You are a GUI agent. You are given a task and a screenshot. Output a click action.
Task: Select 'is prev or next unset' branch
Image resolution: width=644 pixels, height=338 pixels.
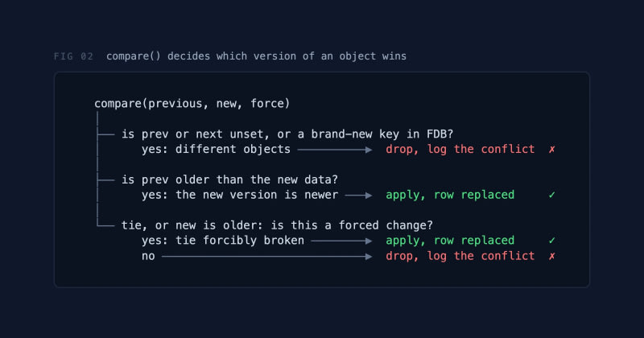(x=287, y=134)
